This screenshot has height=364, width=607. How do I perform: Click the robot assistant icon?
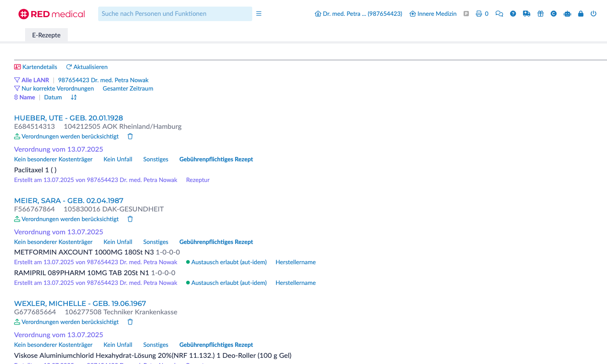[x=567, y=14]
